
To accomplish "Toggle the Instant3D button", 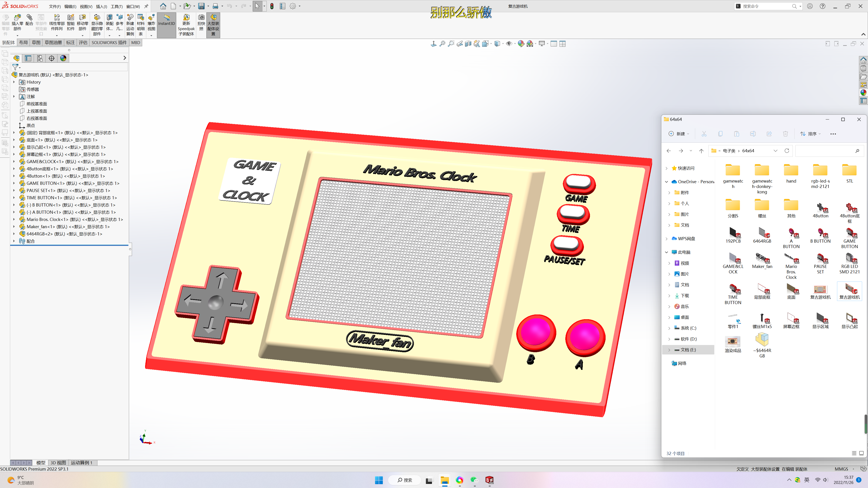I will [x=166, y=25].
